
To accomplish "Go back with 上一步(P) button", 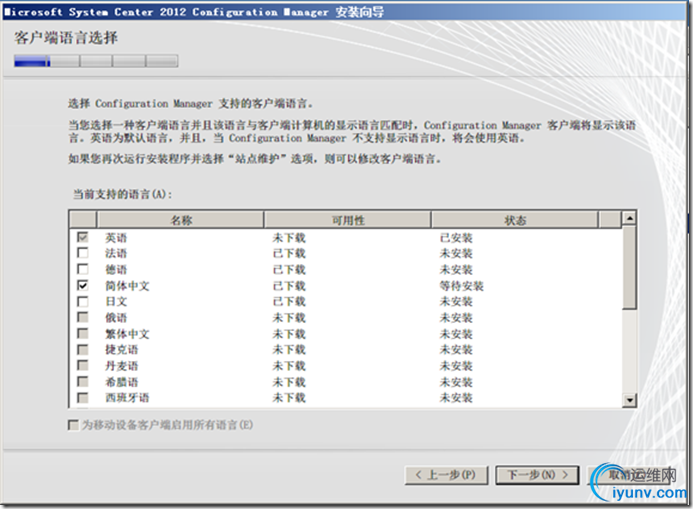I will pyautogui.click(x=446, y=475).
